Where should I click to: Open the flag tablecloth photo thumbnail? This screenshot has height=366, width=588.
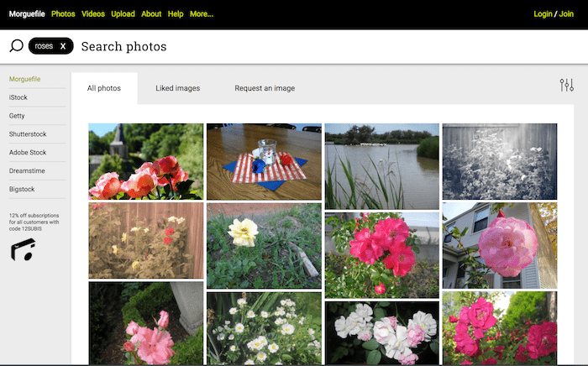coord(264,162)
